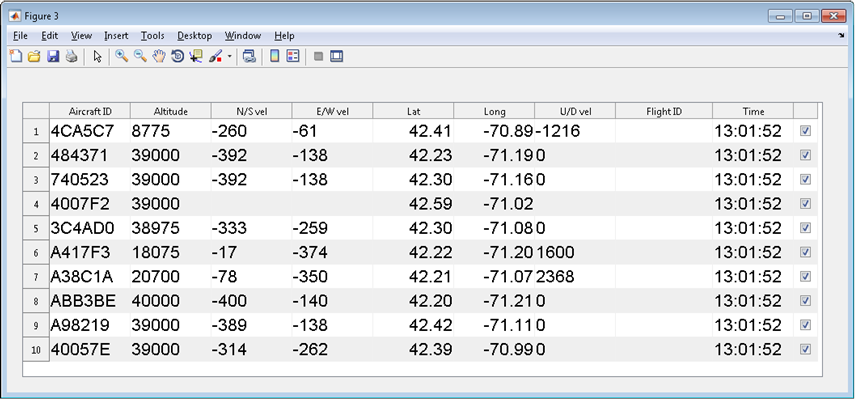This screenshot has width=855, height=399.
Task: Select the empty Flight ID cell in row 3C4AD0
Action: click(664, 228)
